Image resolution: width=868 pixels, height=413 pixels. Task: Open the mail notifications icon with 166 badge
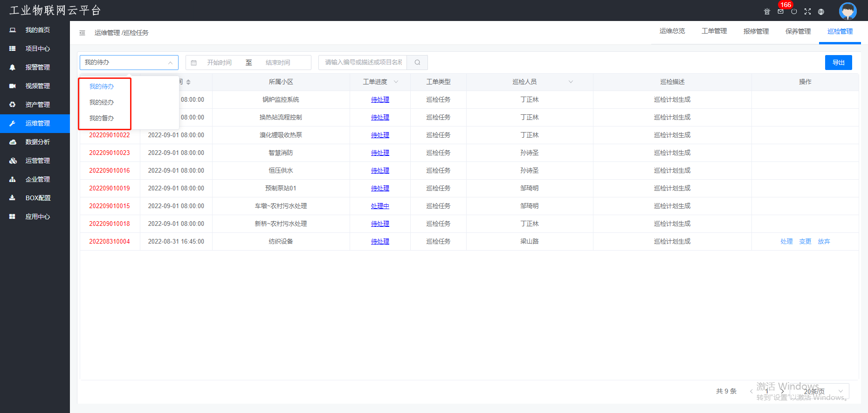[780, 12]
